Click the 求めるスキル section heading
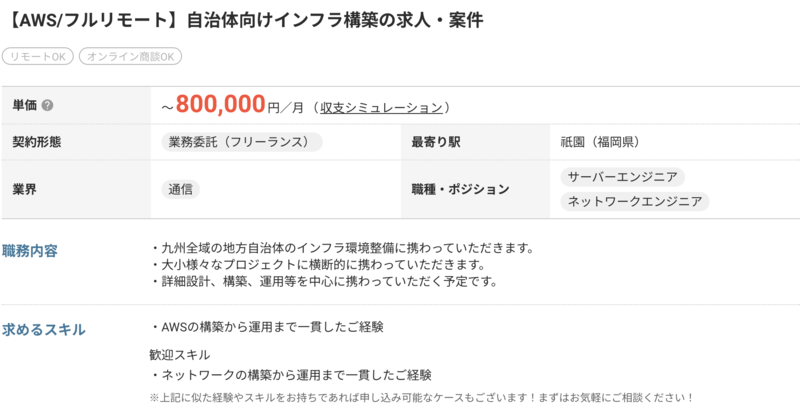800x412 pixels. pyautogui.click(x=44, y=329)
